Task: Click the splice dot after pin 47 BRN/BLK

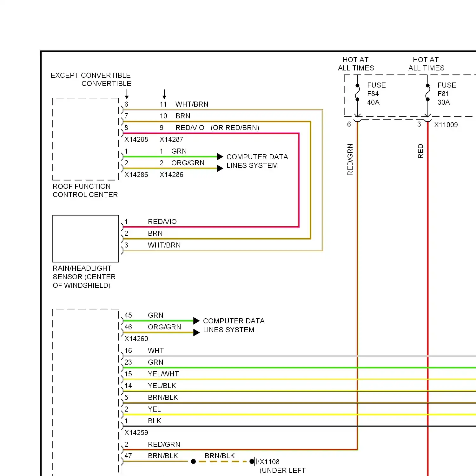Action: coord(193,461)
